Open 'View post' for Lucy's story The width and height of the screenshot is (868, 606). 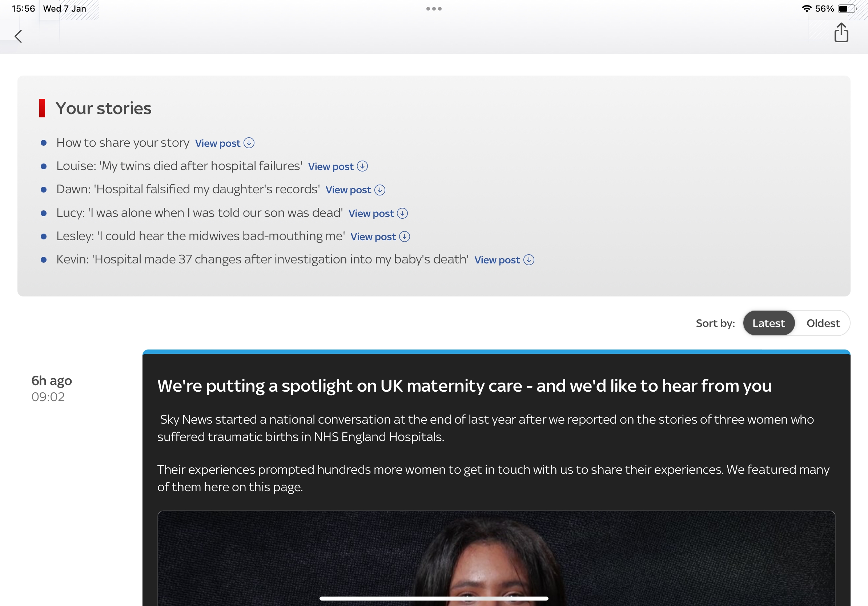pos(371,214)
